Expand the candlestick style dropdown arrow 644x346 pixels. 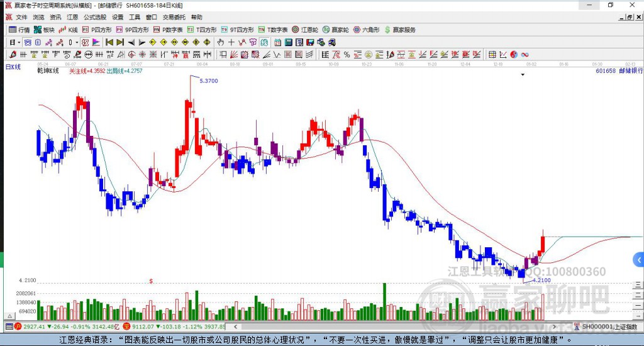click(x=77, y=42)
